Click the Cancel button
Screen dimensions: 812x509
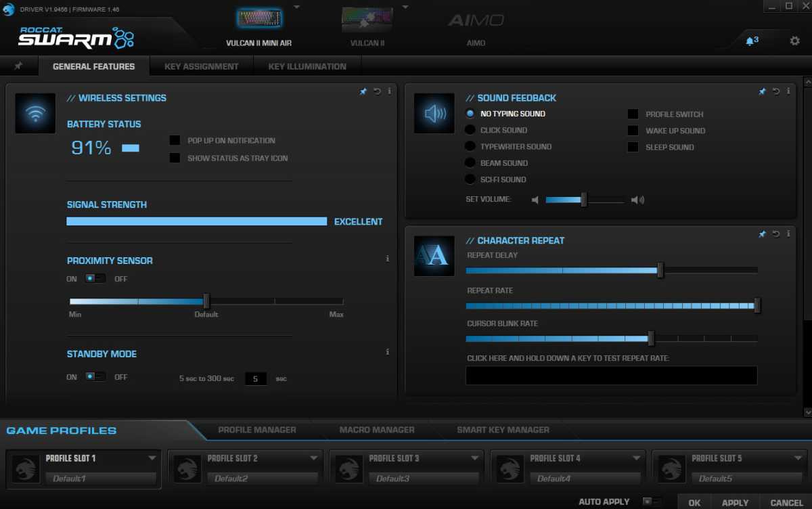point(786,502)
